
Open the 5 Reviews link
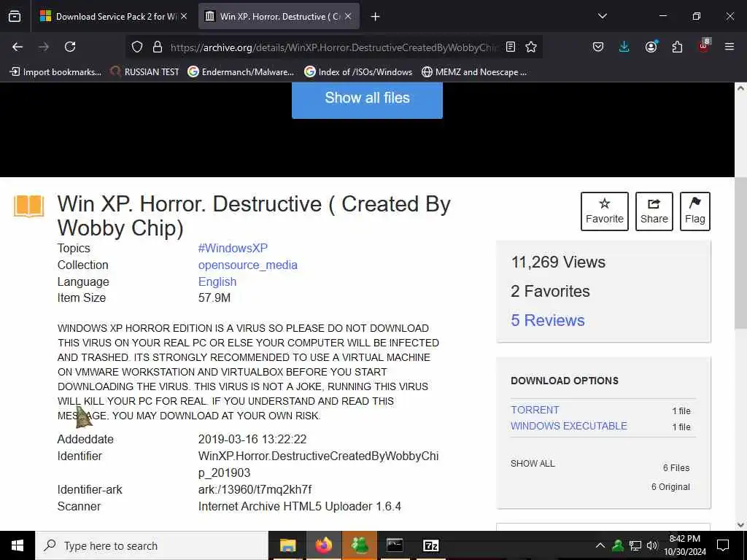click(548, 320)
